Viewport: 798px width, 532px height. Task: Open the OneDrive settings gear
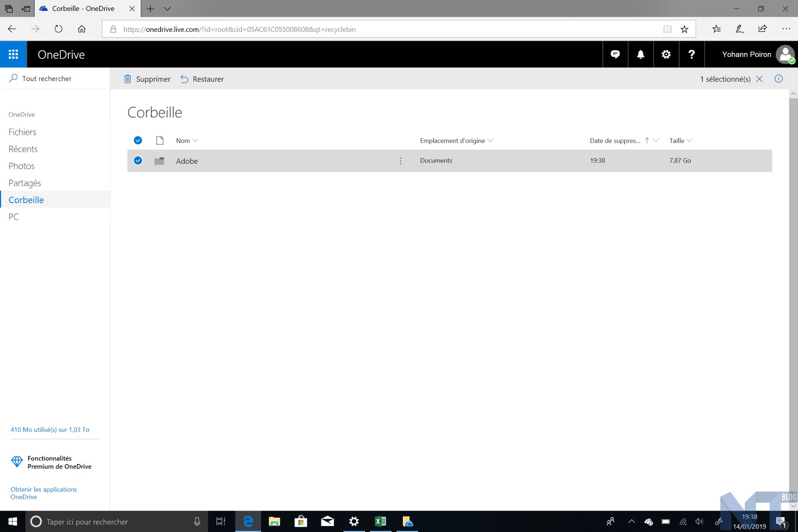click(x=666, y=54)
